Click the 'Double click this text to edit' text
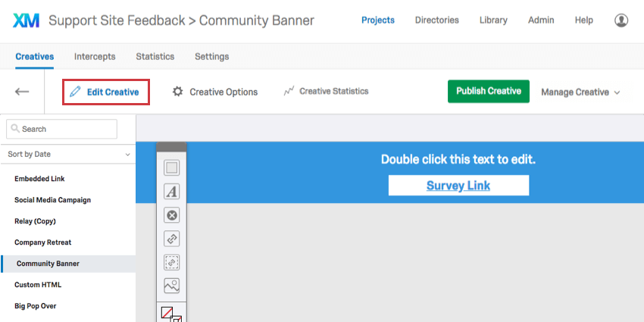 coord(458,159)
